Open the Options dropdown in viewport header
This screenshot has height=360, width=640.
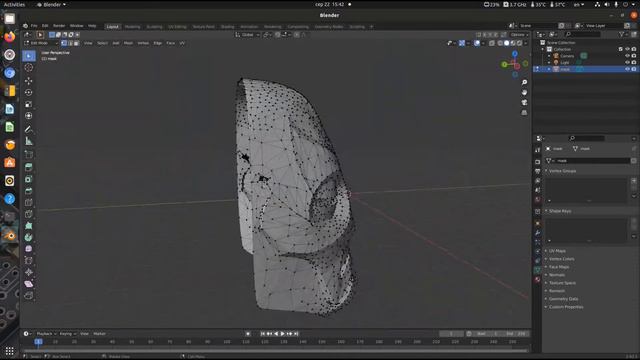519,35
